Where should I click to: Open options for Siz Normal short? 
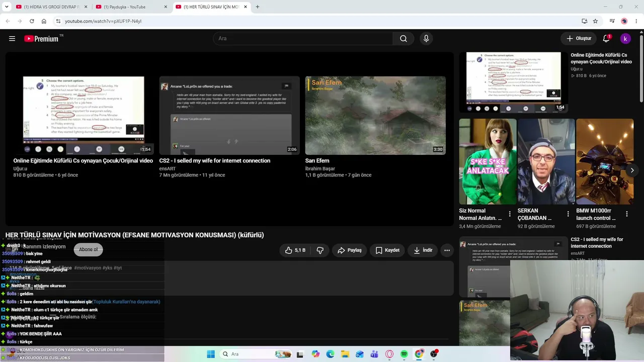[510, 214]
